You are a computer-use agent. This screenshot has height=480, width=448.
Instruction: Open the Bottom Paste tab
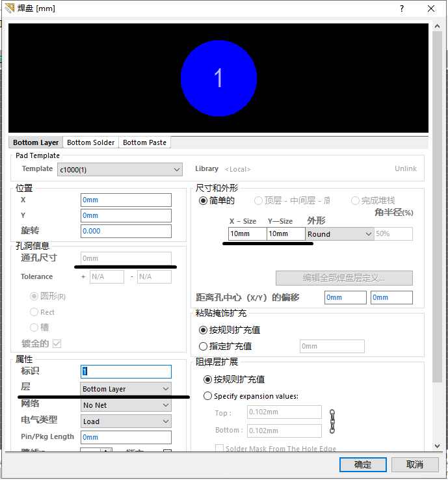point(144,142)
